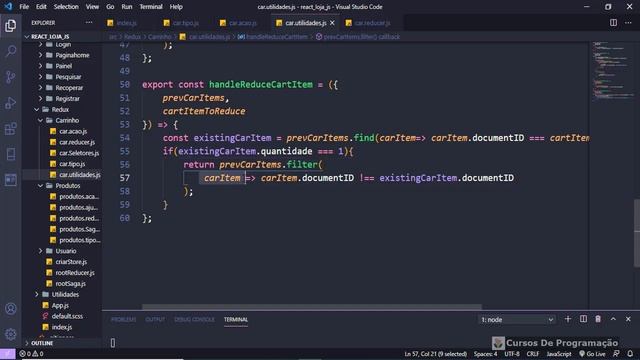
Task: Go to line via Ln 57, Col 21
Action: [436, 353]
